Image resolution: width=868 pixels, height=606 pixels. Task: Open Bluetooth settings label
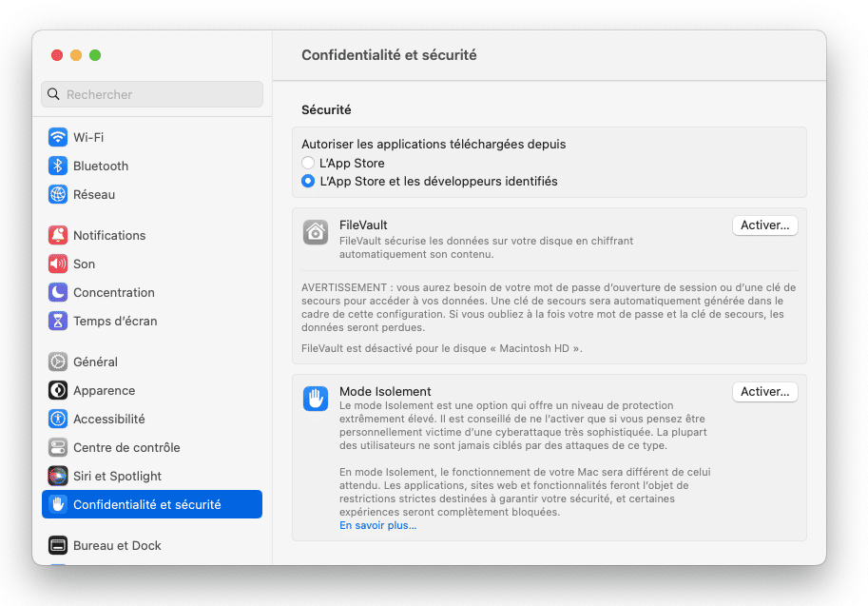coord(101,166)
